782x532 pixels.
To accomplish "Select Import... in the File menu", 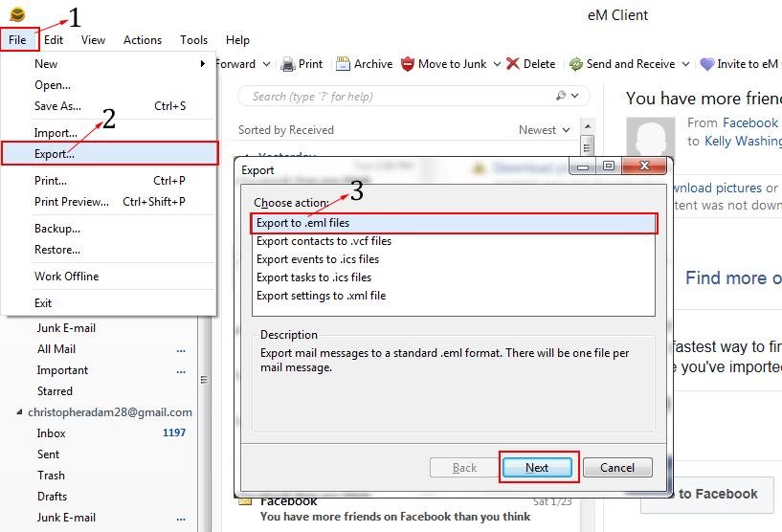I will (x=109, y=133).
